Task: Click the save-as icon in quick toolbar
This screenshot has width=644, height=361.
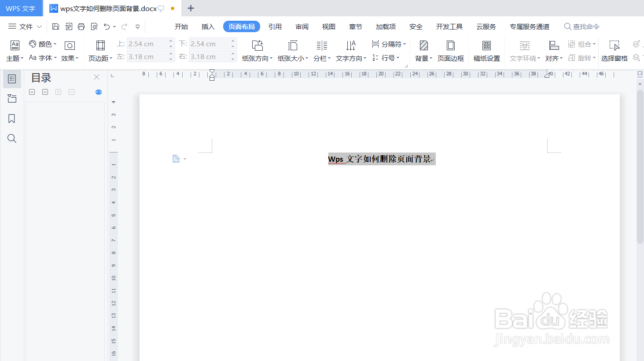Action: [68, 26]
